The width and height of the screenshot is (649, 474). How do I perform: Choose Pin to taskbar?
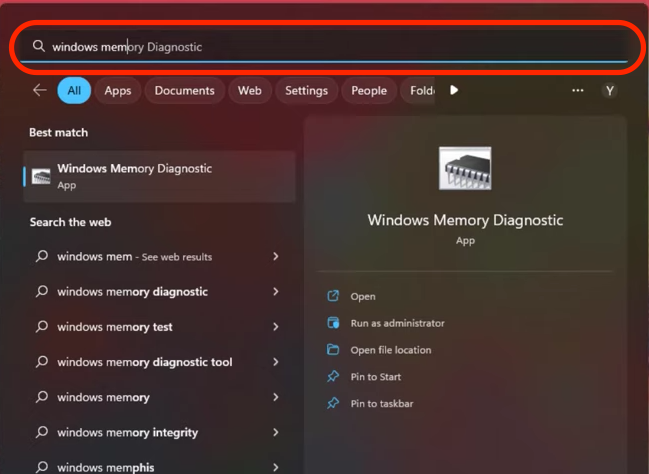pos(382,404)
